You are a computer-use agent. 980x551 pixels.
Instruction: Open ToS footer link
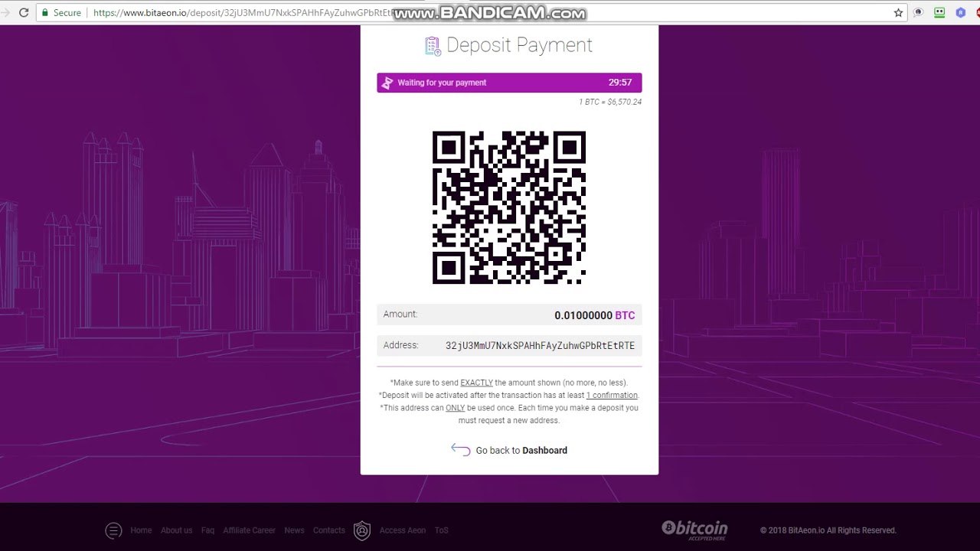point(441,530)
